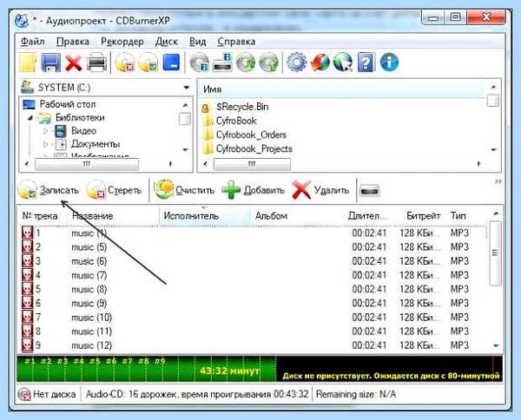Click the no-disc icon in status bar

[24, 395]
